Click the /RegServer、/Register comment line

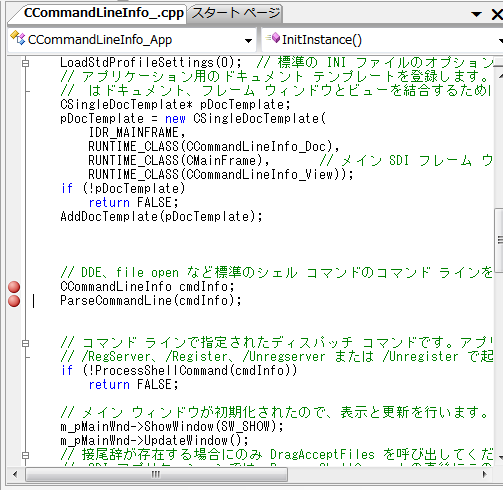(277, 357)
